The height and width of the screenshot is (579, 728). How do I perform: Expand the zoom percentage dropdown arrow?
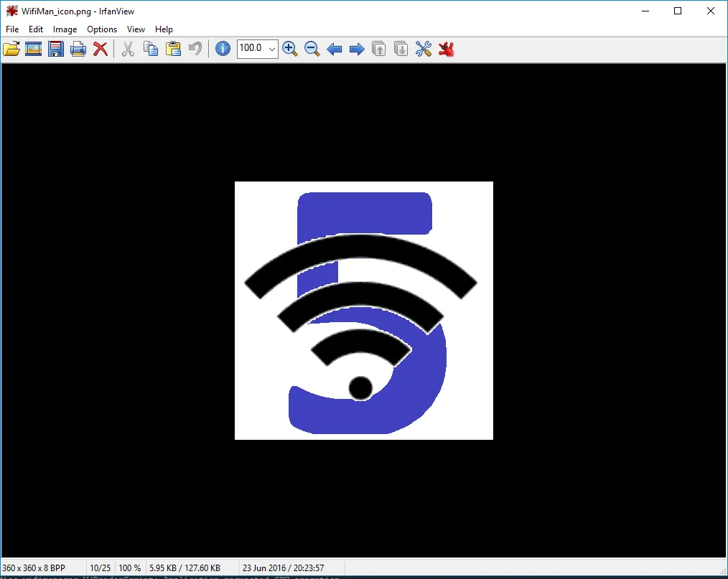(272, 49)
